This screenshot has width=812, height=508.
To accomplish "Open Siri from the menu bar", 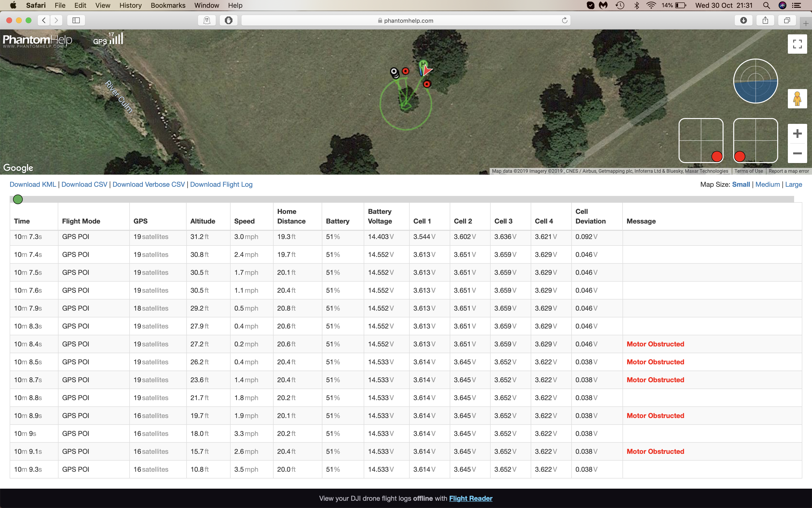I will [x=783, y=5].
